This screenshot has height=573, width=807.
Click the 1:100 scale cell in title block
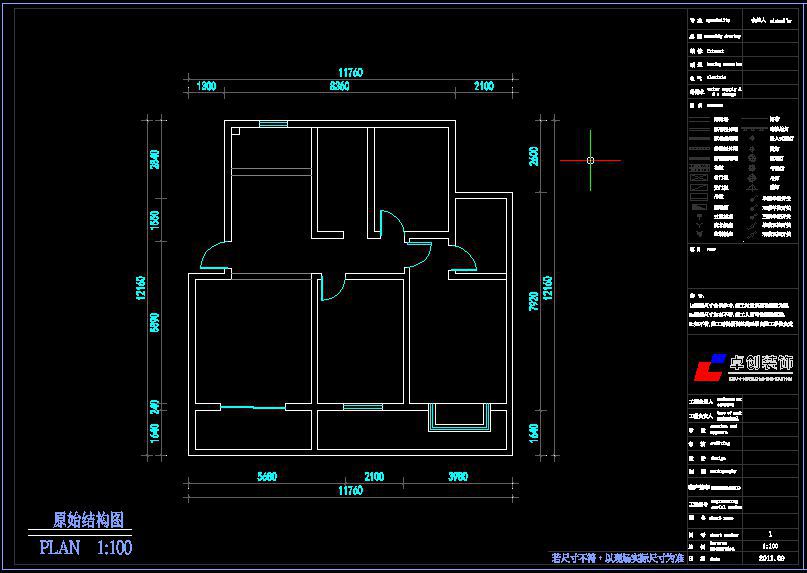pyautogui.click(x=770, y=546)
